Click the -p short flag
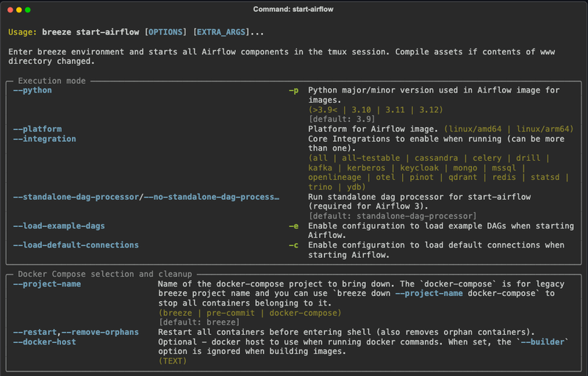Screen dimensions: 588x376 (x=293, y=90)
